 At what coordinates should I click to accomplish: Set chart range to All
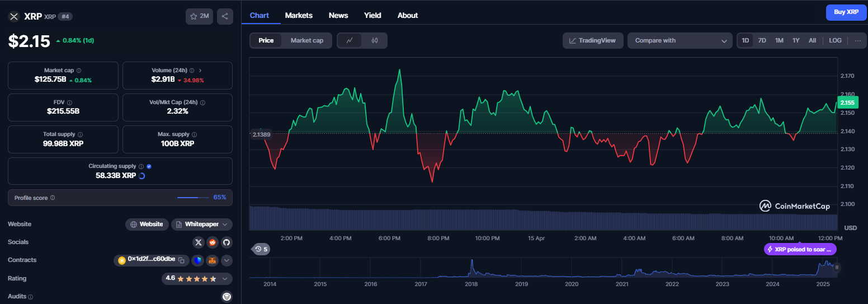812,40
